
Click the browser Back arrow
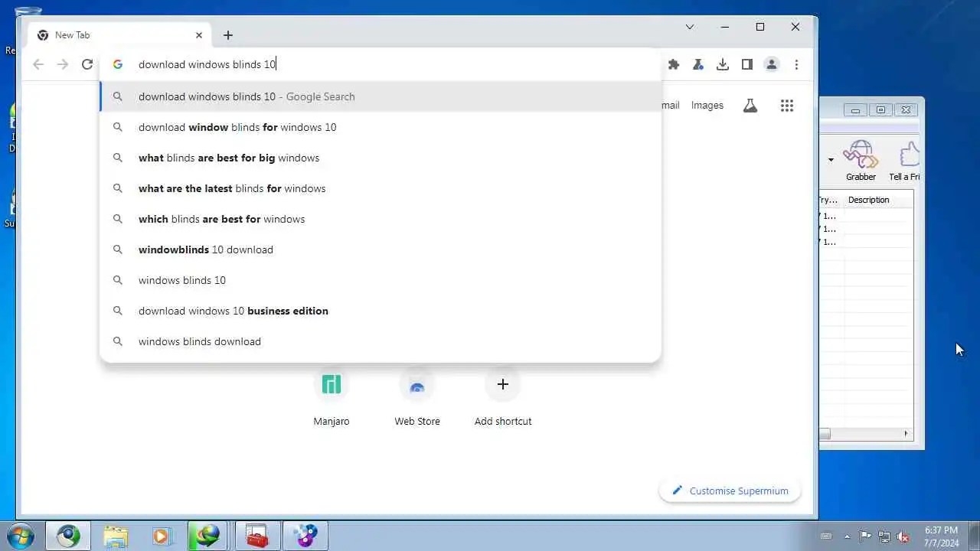[x=38, y=65]
